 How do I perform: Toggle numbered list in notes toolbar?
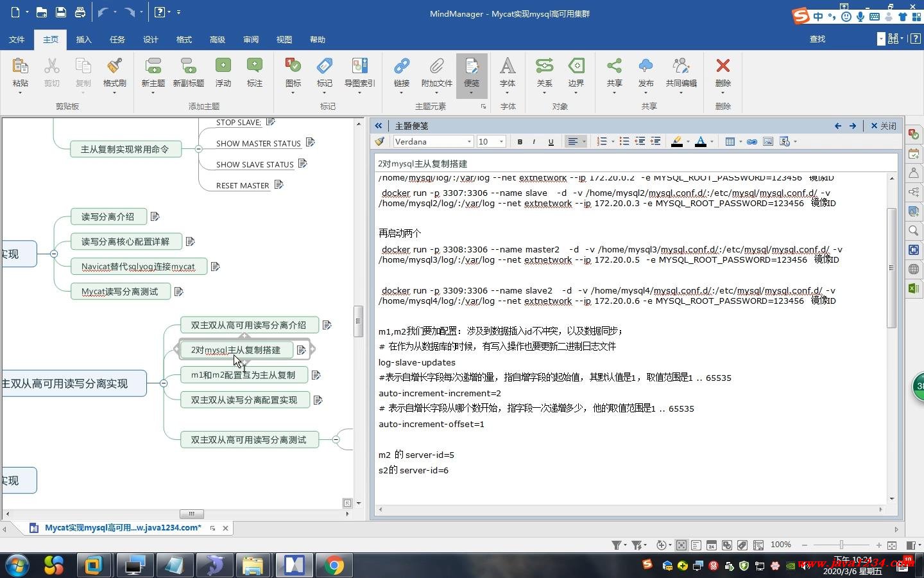(602, 141)
